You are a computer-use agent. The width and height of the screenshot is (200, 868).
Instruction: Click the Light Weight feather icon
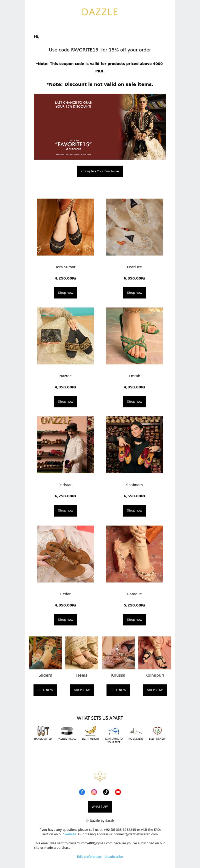click(90, 730)
